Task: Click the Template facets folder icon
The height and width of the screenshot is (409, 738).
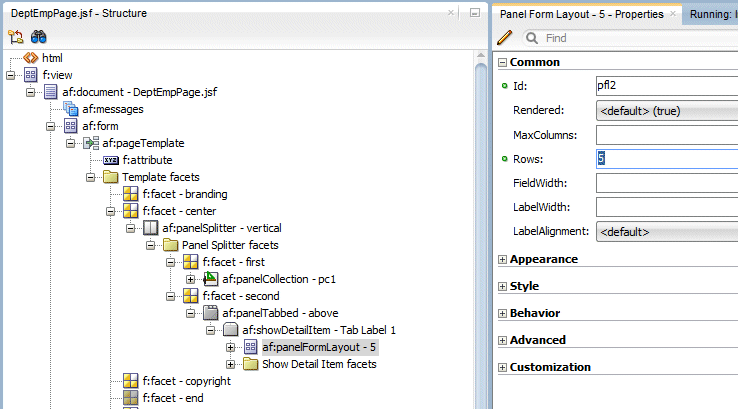Action: (111, 177)
